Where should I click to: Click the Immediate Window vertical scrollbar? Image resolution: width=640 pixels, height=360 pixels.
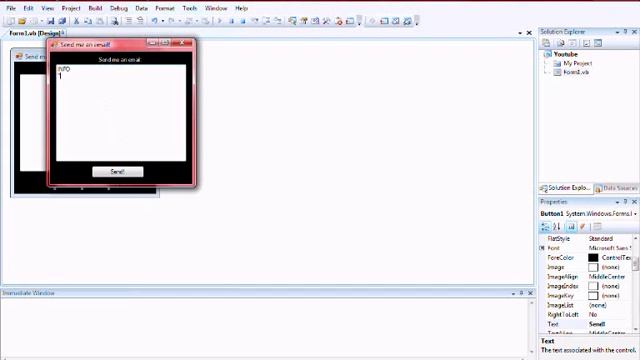coord(531,327)
